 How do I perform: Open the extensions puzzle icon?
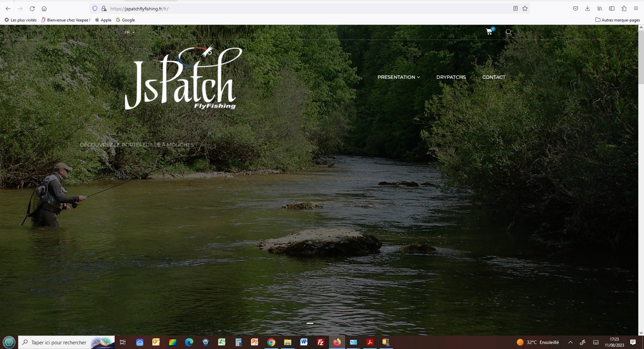(x=624, y=9)
